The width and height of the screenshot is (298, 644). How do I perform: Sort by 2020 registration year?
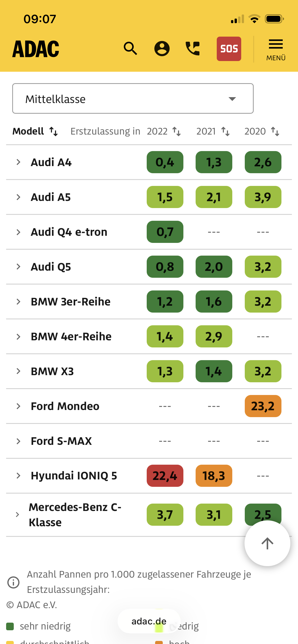[262, 131]
